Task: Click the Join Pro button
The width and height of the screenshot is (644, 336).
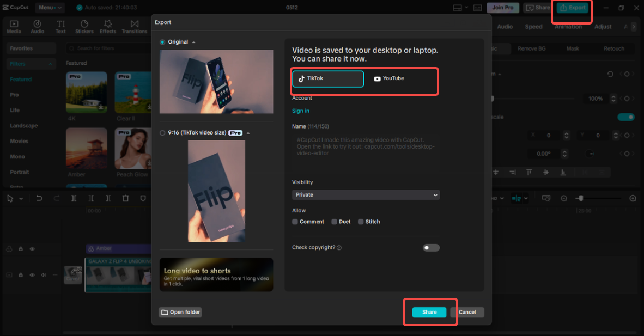Action: (x=503, y=8)
